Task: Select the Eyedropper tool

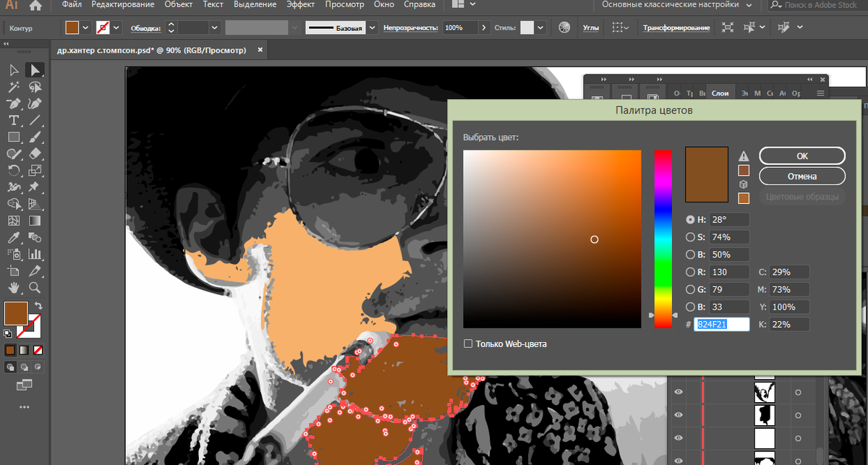Action: pos(14,237)
